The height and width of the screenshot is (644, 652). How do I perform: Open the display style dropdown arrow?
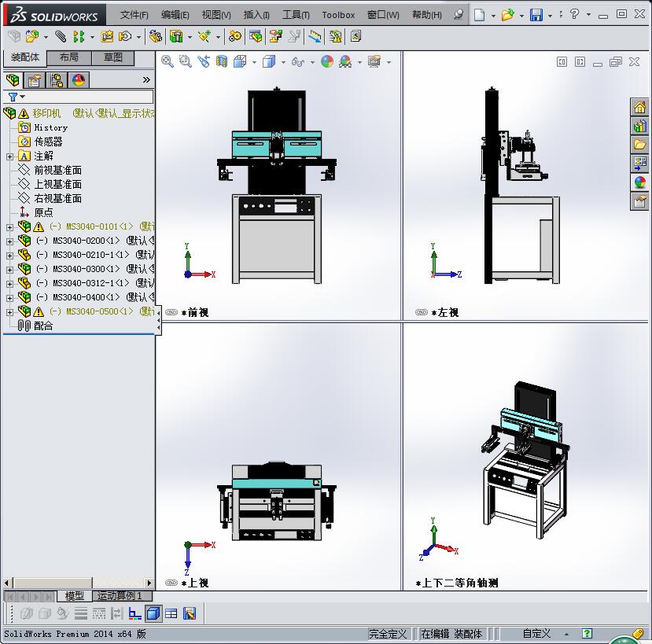[x=283, y=61]
